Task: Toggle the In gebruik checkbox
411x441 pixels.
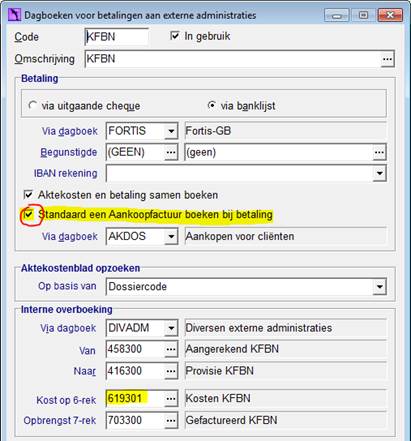Action: tap(175, 36)
